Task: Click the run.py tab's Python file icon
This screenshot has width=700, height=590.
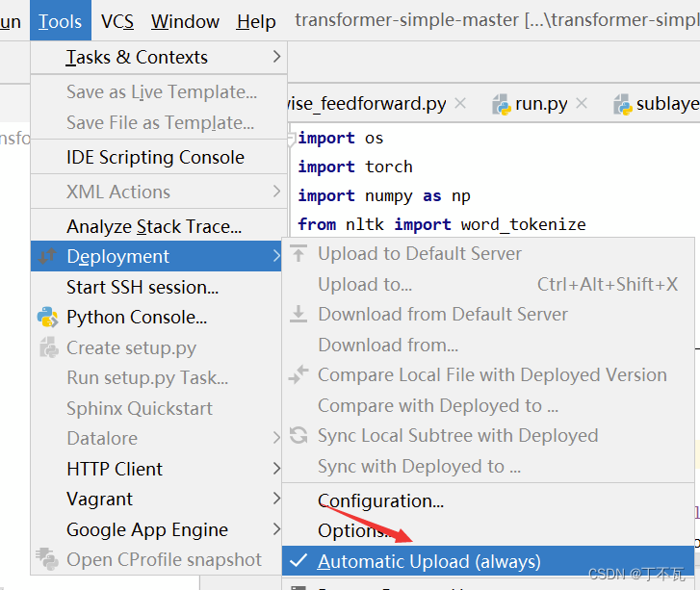Action: (x=501, y=104)
